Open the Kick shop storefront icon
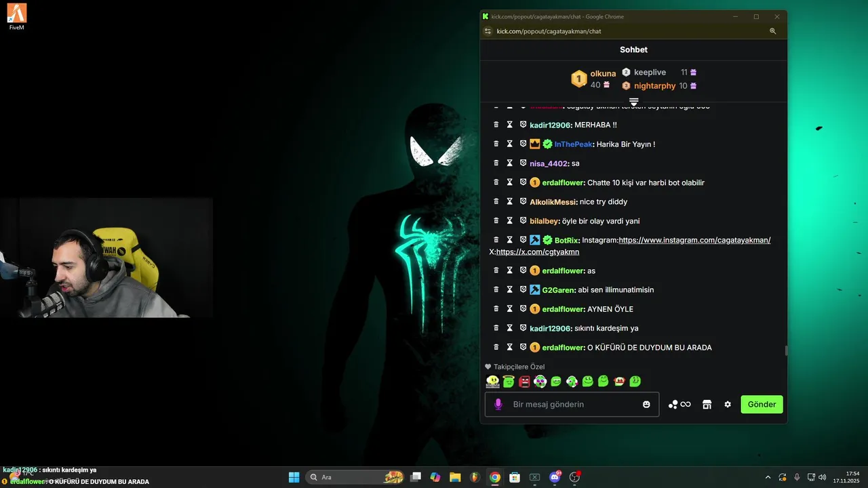Viewport: 868px width, 488px height. tap(707, 404)
